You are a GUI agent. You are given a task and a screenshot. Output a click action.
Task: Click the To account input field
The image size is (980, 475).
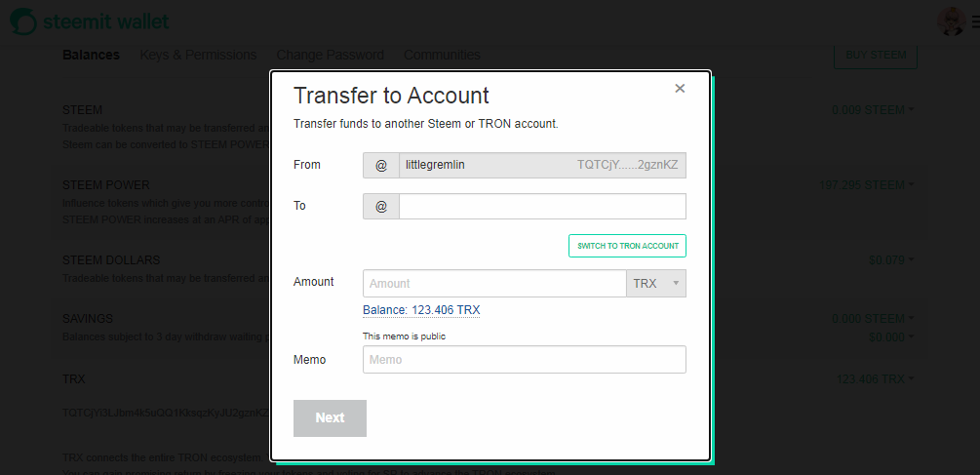point(542,206)
